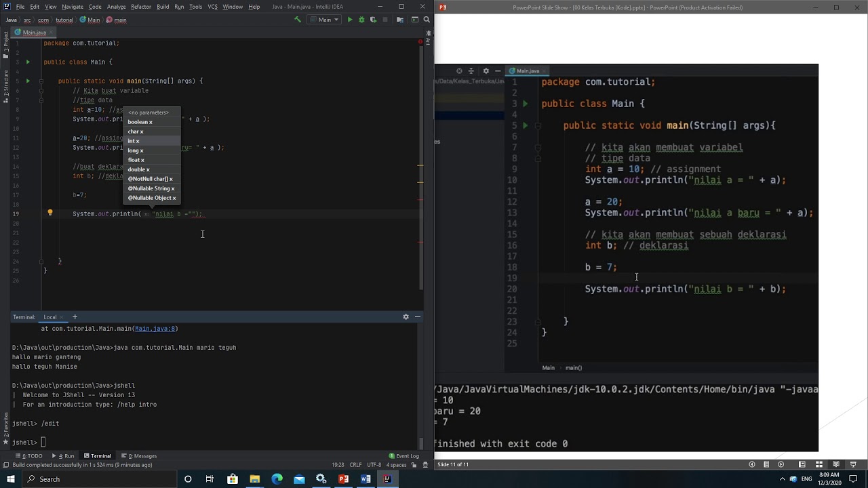Click the Main.java:8 stack trace link
Viewport: 868px width, 488px height.
click(x=155, y=329)
